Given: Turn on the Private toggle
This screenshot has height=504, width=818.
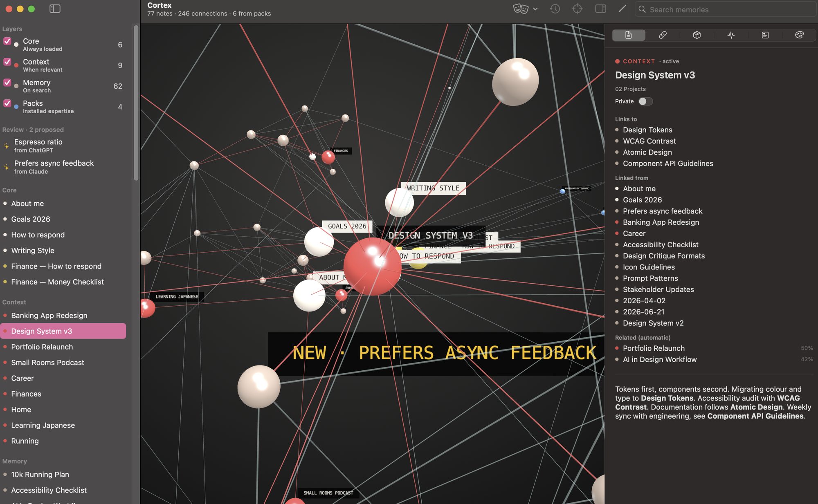Looking at the screenshot, I should (x=645, y=101).
